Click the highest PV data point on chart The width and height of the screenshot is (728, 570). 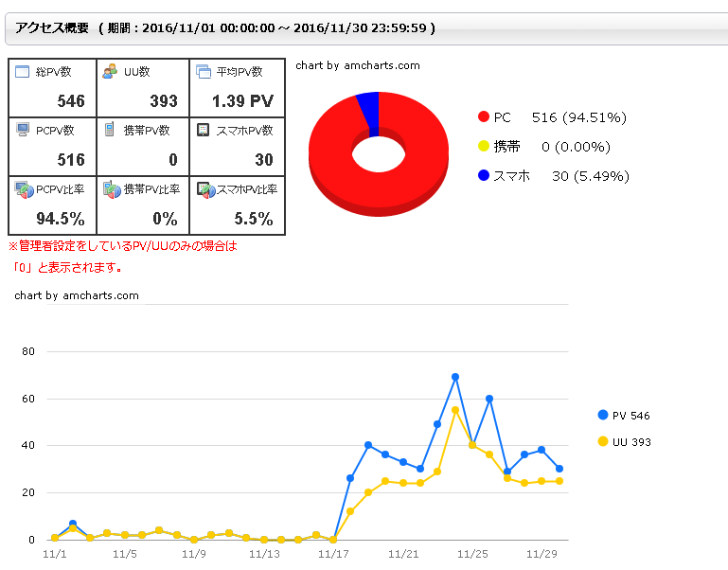click(x=455, y=377)
